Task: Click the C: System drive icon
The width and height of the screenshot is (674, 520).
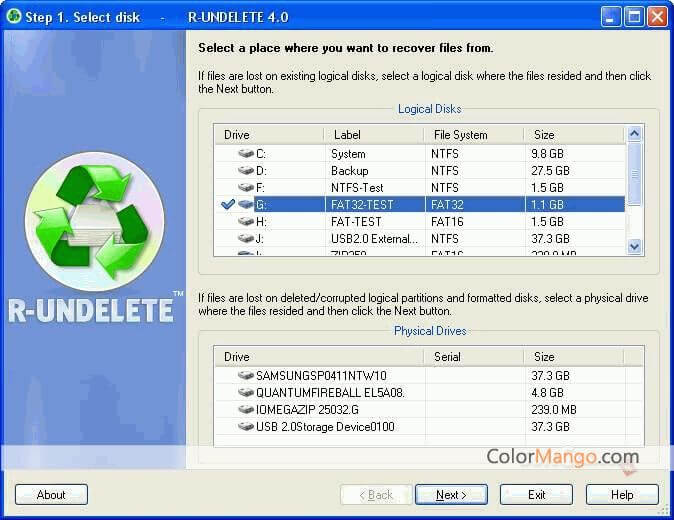Action: click(x=246, y=154)
